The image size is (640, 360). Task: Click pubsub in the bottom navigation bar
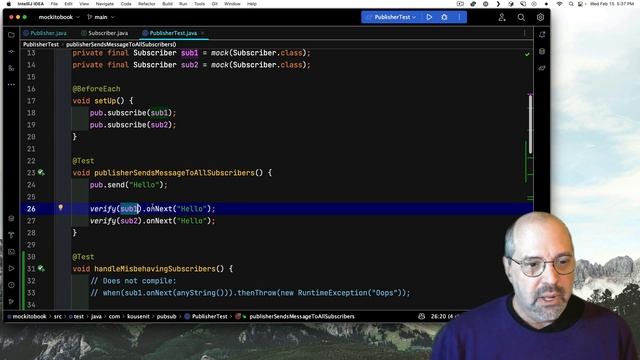[167, 316]
